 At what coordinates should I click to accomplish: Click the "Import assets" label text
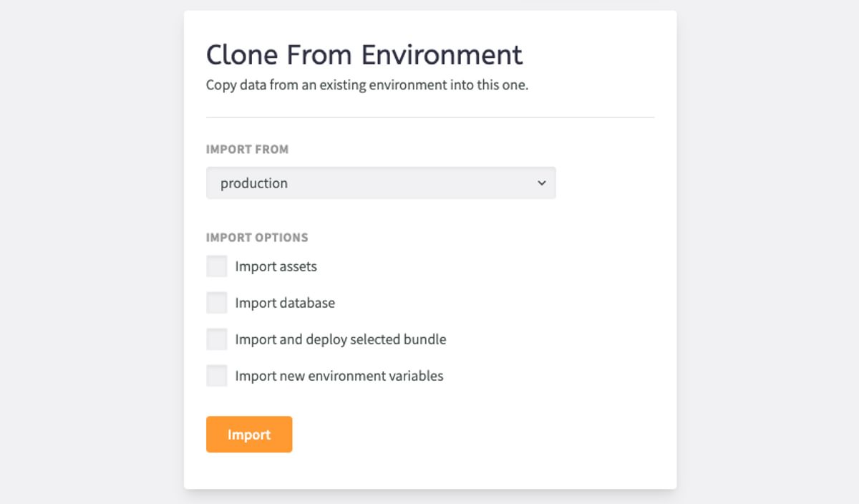point(276,266)
